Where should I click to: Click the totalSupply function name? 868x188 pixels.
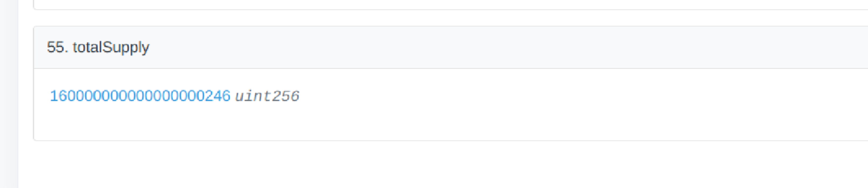pyautogui.click(x=111, y=48)
